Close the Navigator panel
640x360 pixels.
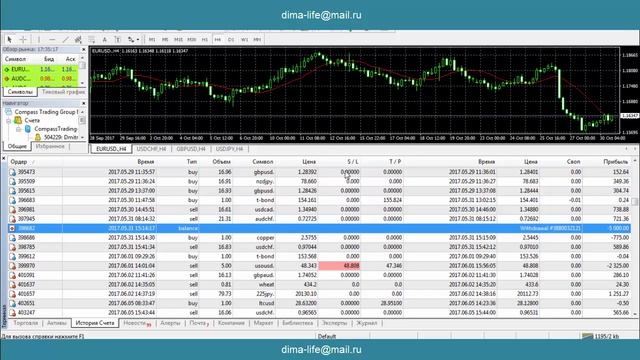[84, 103]
